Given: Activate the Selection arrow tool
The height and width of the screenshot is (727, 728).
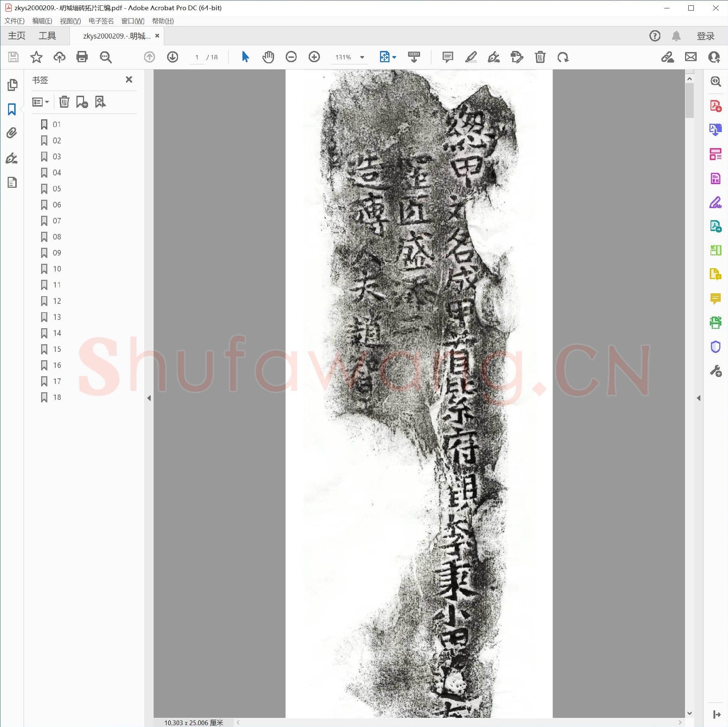Looking at the screenshot, I should tap(245, 57).
